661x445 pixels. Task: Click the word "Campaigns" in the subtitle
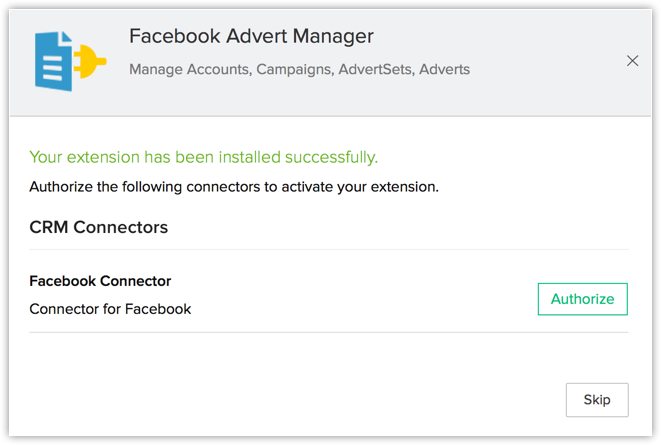294,70
